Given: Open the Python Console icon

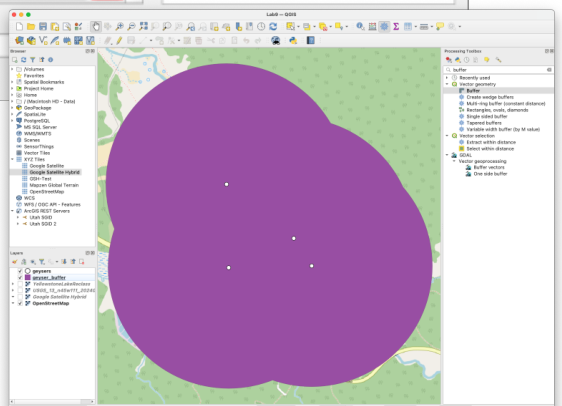Looking at the screenshot, I should (x=293, y=40).
